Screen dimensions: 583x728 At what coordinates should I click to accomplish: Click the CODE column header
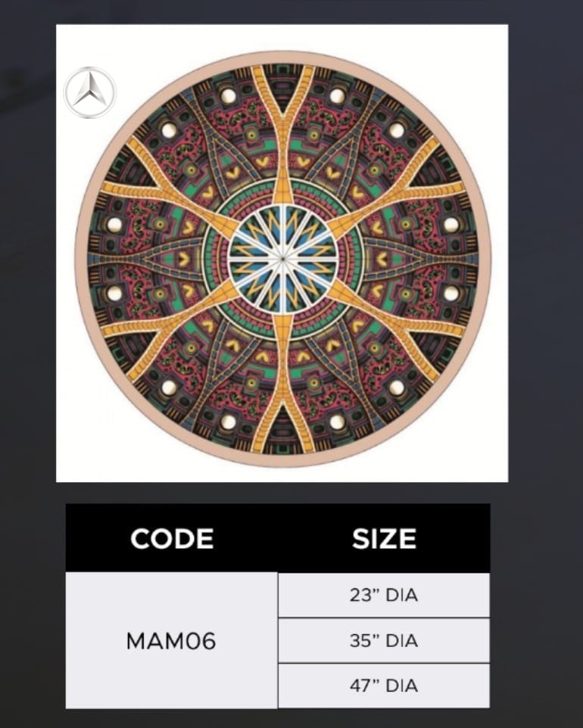tap(172, 539)
